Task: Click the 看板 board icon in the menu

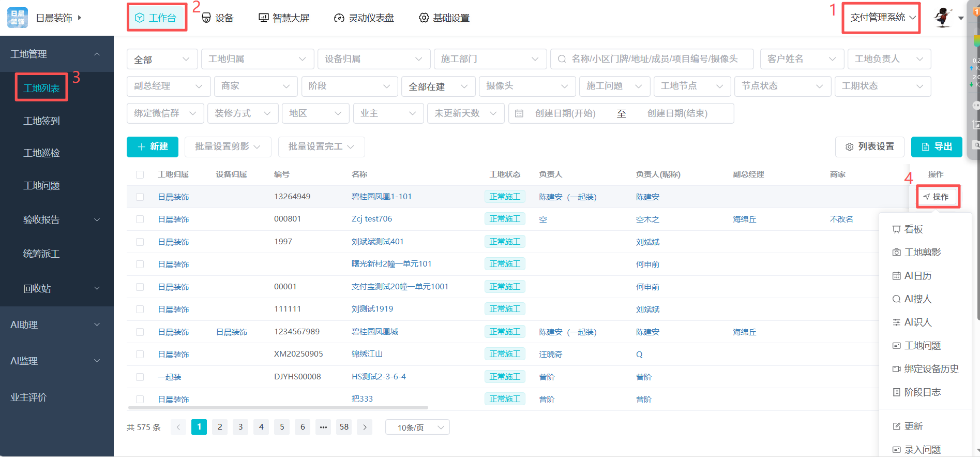Action: click(896, 229)
